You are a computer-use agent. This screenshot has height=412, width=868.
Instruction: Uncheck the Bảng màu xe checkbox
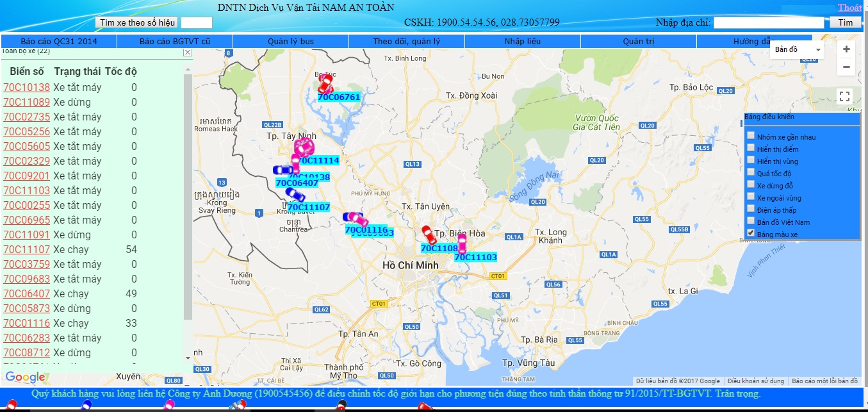click(751, 233)
